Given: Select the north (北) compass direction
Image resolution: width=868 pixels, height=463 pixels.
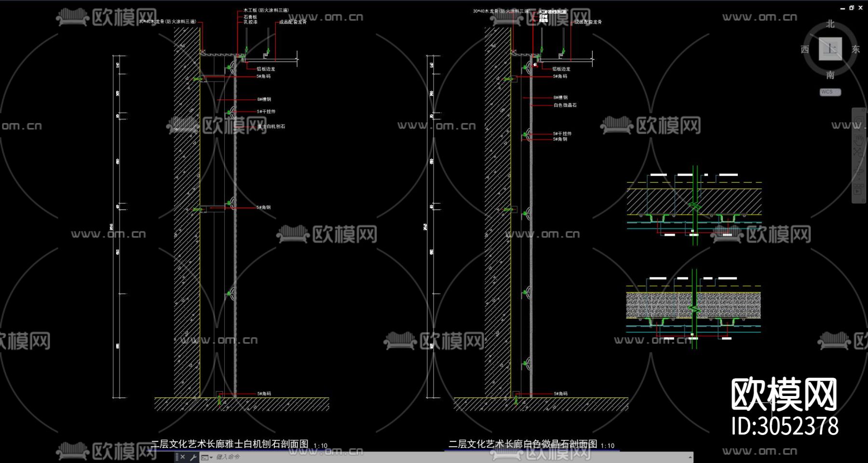Looking at the screenshot, I should [830, 24].
